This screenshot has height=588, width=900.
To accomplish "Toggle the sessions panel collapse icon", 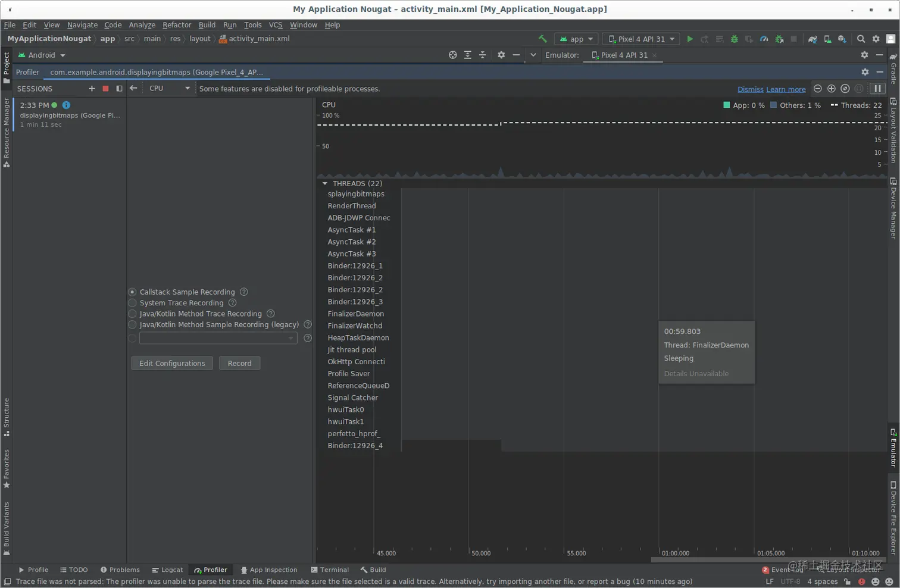I will click(119, 89).
